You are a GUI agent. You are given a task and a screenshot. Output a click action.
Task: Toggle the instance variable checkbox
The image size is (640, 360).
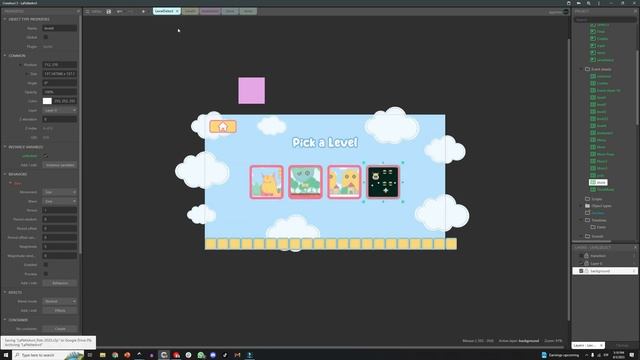coord(46,156)
